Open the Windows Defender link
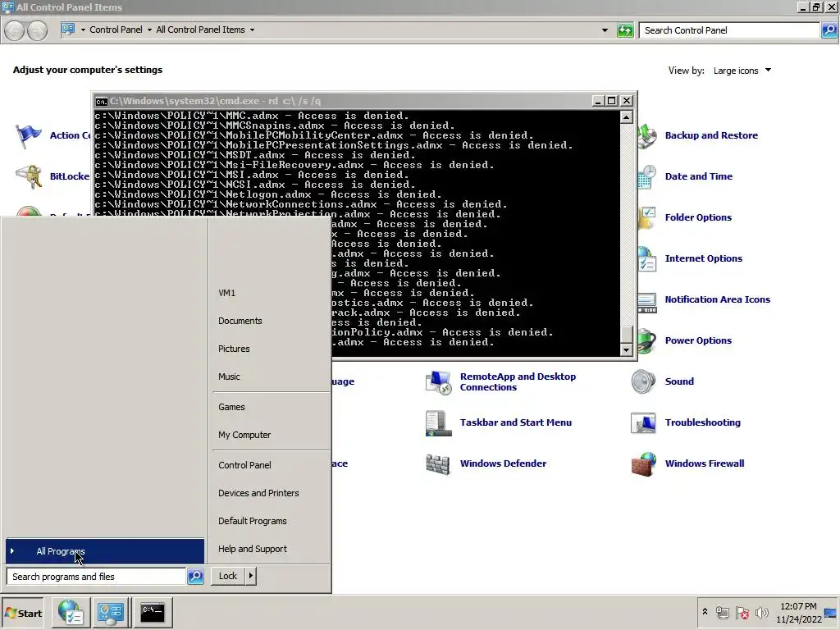This screenshot has width=840, height=630. (503, 464)
